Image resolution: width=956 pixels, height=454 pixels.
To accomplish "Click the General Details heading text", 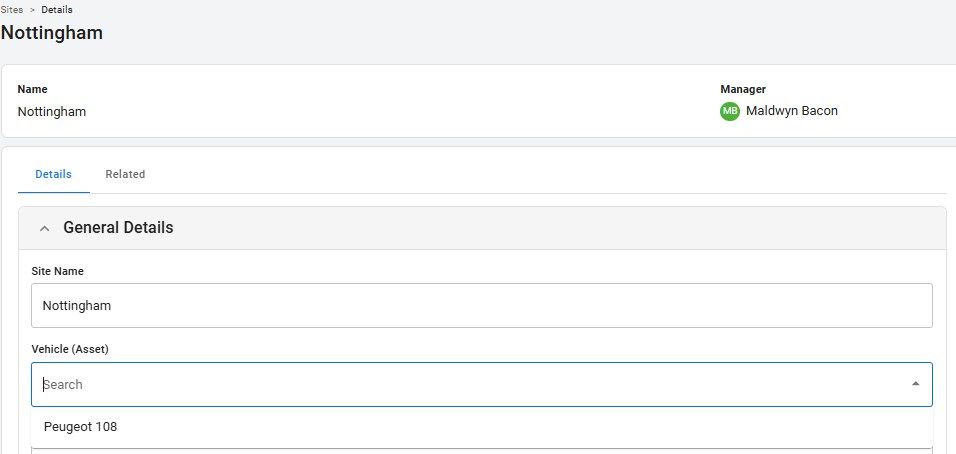I will pos(118,228).
